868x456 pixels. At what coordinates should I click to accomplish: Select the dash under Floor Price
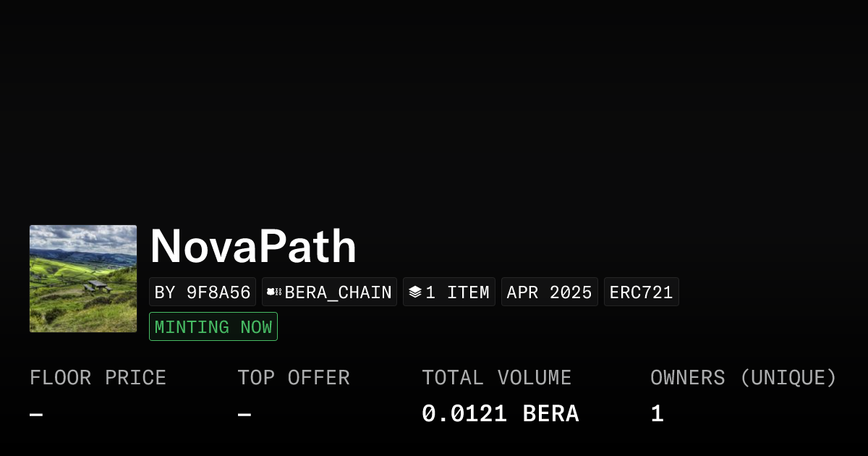click(36, 415)
